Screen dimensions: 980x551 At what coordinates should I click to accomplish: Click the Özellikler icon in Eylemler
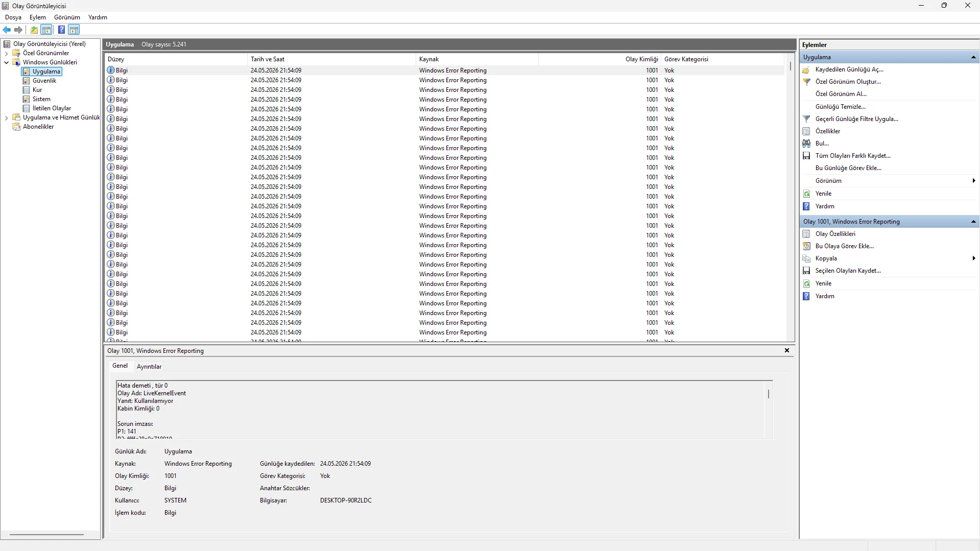[x=806, y=131]
